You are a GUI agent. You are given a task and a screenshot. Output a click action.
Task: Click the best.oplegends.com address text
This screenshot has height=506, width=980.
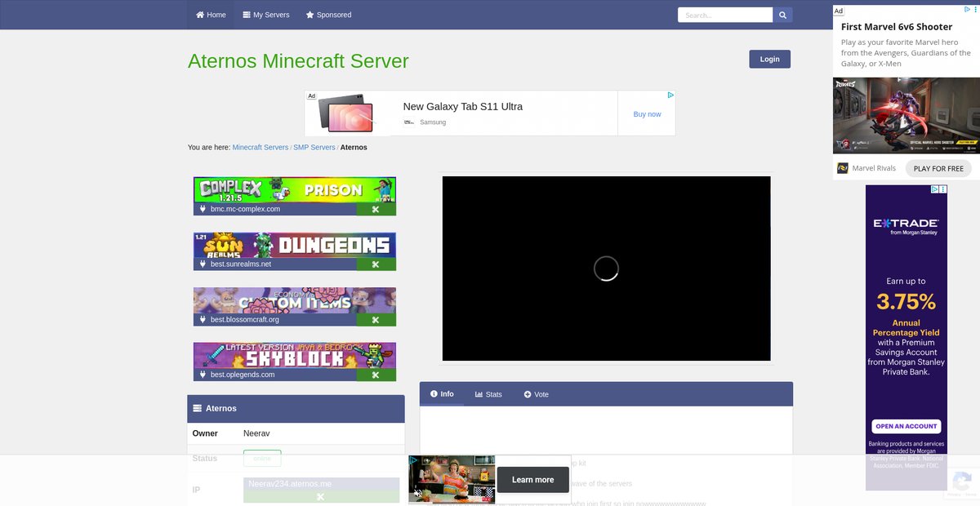[x=243, y=375]
